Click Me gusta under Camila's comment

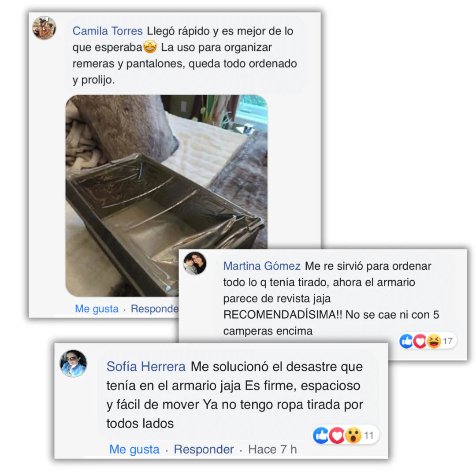pyautogui.click(x=97, y=309)
